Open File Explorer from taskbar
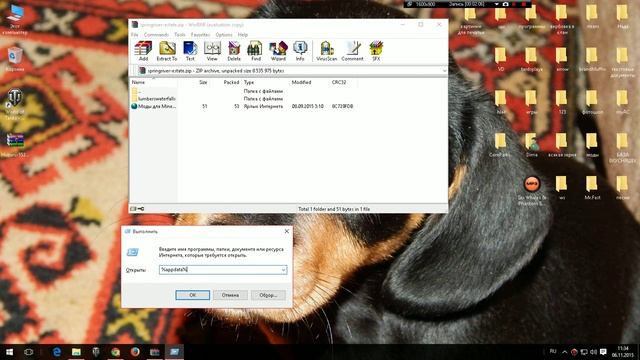 [76, 352]
